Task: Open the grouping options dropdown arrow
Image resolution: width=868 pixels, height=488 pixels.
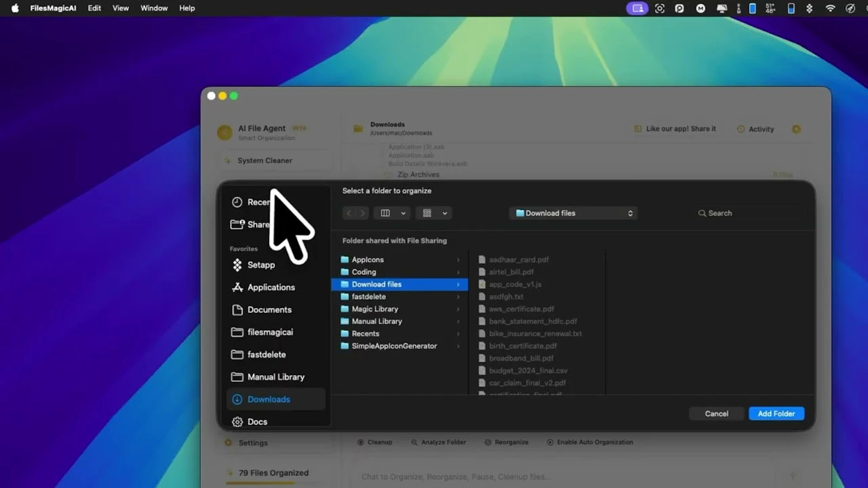Action: 445,213
